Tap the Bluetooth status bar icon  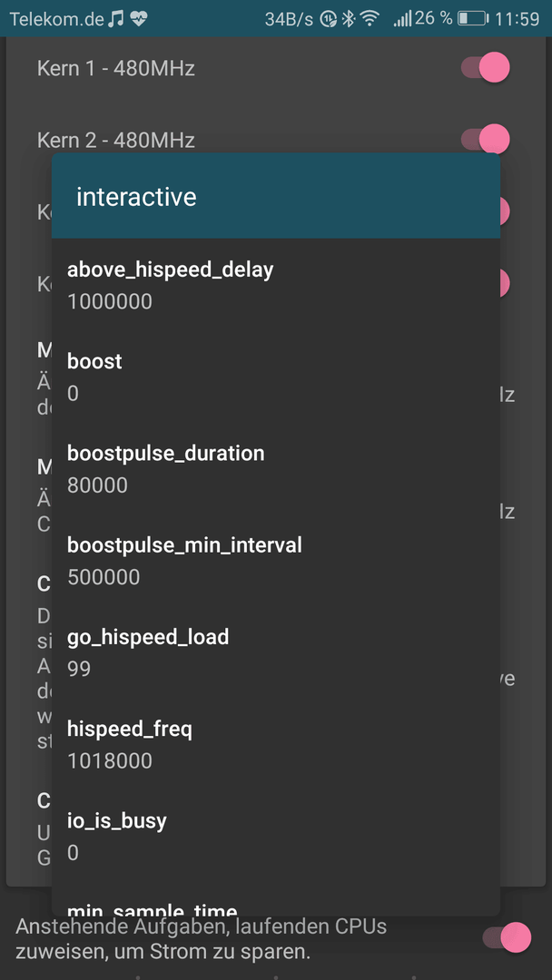pos(349,19)
